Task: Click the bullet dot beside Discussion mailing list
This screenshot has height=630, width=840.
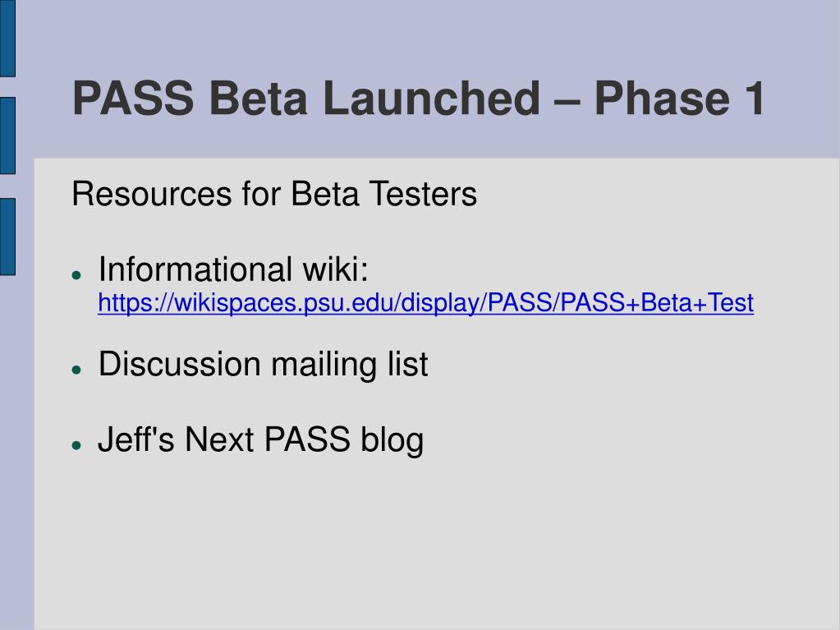Action: pos(76,370)
